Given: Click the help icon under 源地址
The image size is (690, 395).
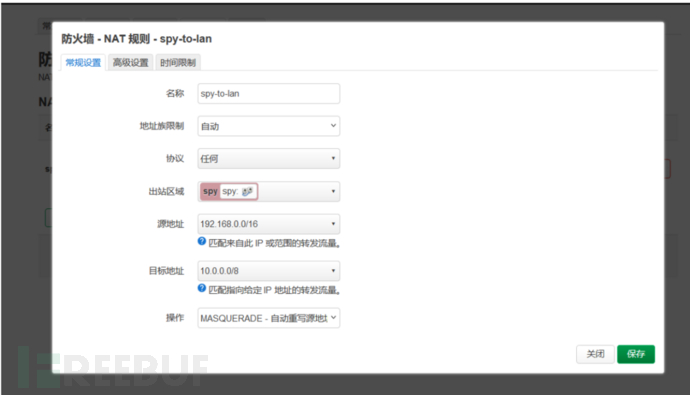Looking at the screenshot, I should click(202, 241).
